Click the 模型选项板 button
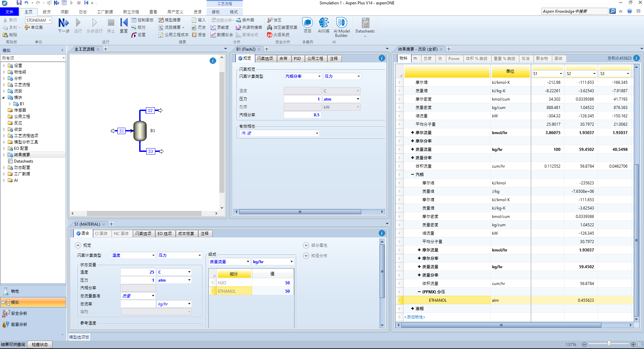Viewport: 644px width, 349px height. 79,337
